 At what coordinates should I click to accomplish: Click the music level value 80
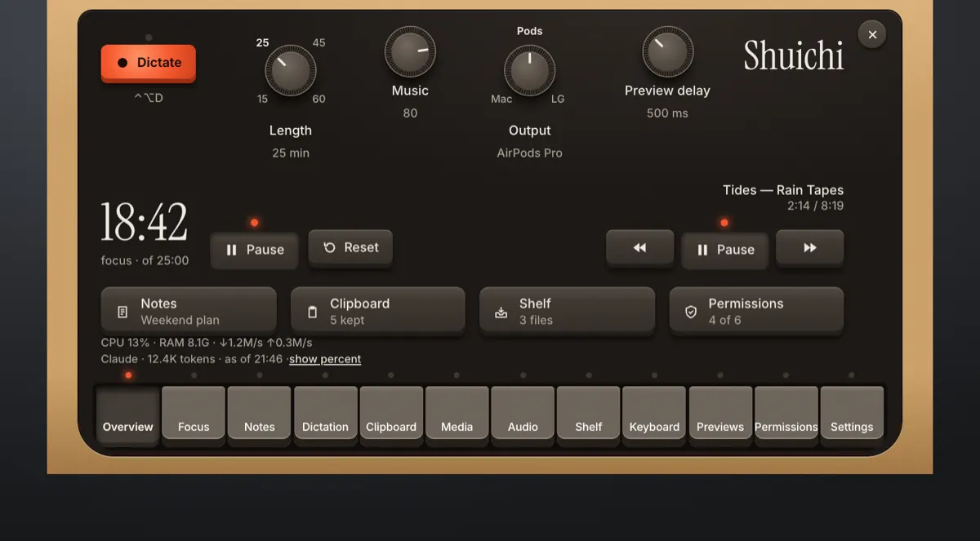[x=410, y=113]
